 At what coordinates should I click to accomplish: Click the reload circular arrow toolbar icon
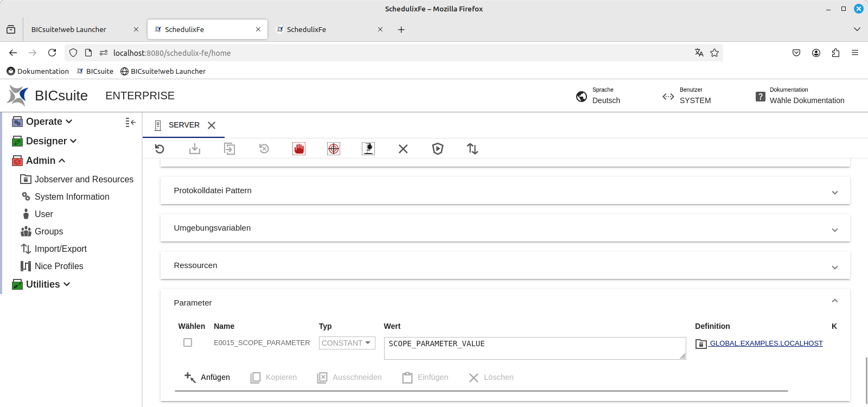coord(159,149)
